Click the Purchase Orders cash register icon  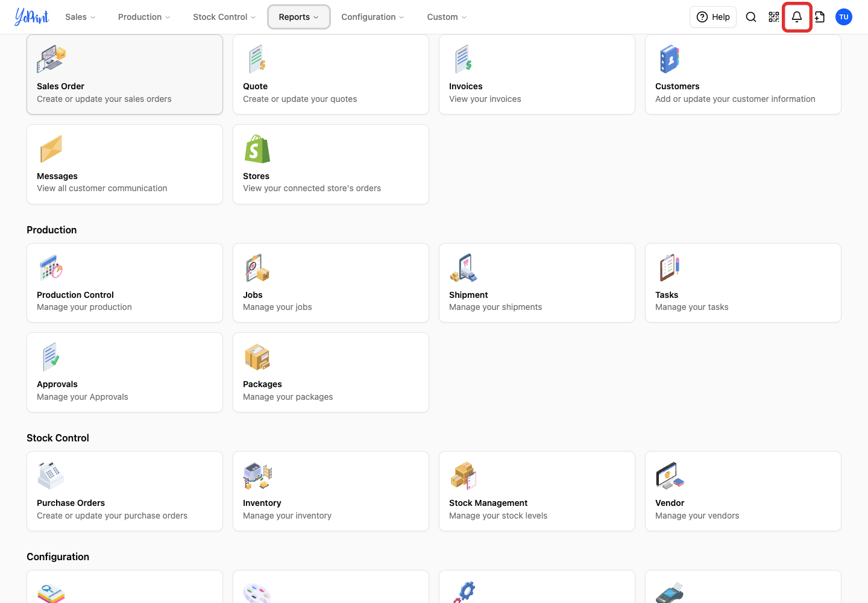tap(51, 476)
